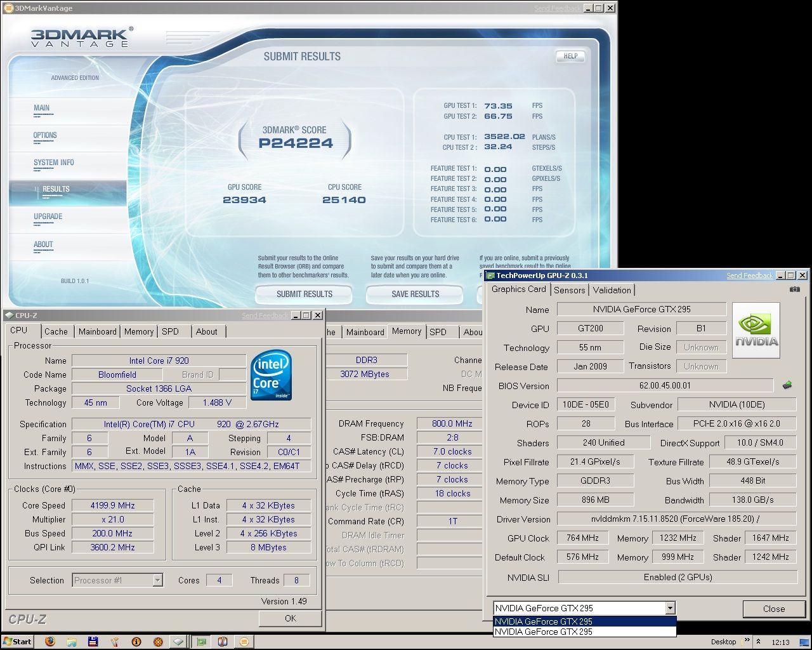Switch to the 3DMark Vantage taskbar item
The width and height of the screenshot is (812, 650).
click(x=244, y=642)
